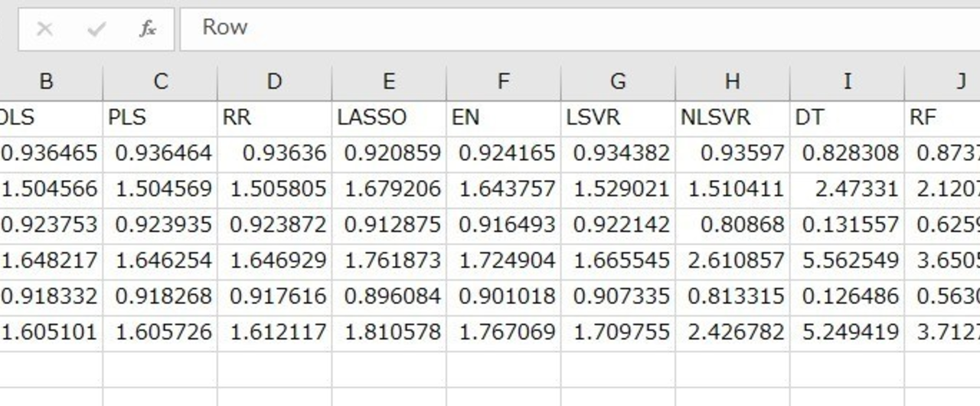
Task: Select column G header
Action: (618, 81)
